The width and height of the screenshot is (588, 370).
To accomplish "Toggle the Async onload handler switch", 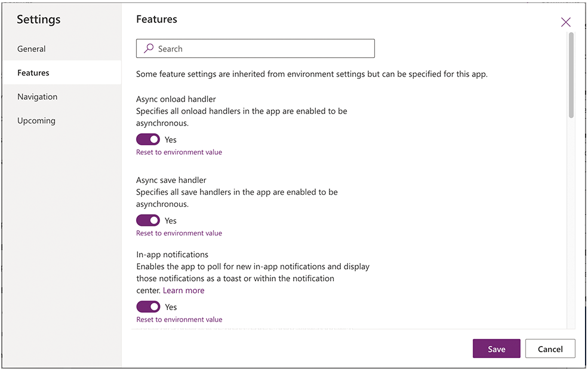I will click(x=148, y=139).
